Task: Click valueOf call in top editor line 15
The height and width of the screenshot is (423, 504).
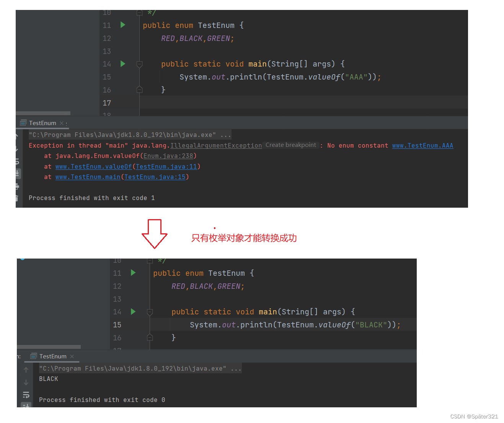Action: pyautogui.click(x=324, y=77)
